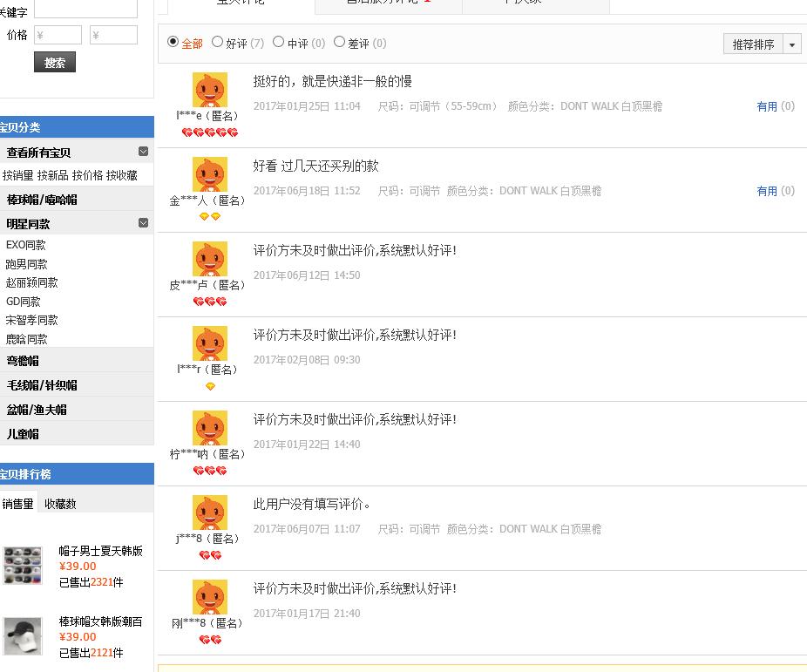
Task: Click the avatar of reviewer j***8
Action: [x=210, y=512]
